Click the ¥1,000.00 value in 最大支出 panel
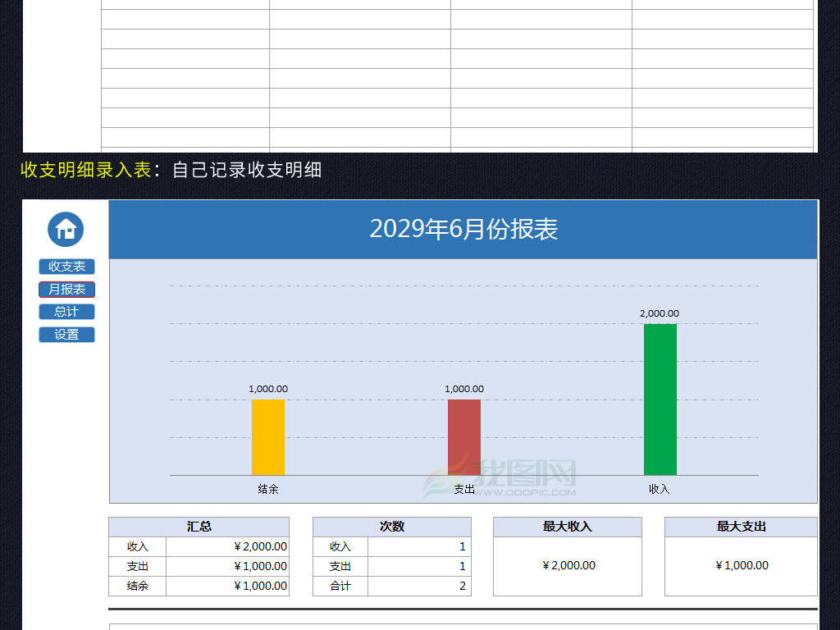 click(x=740, y=565)
